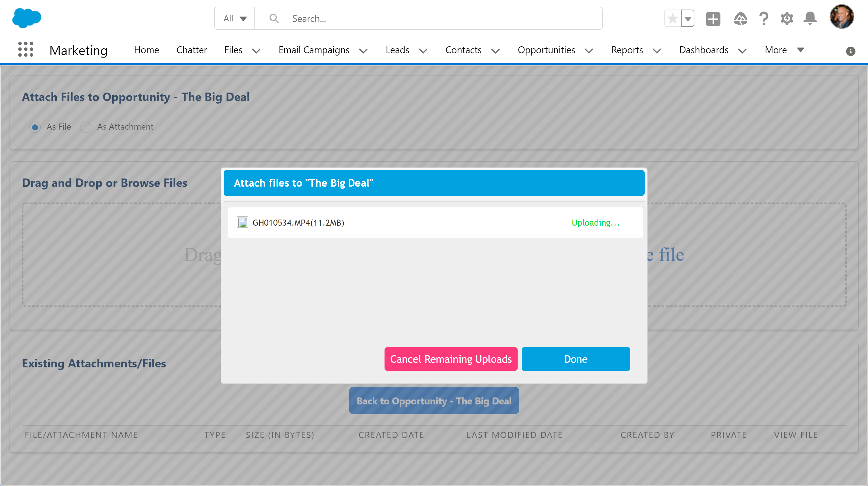Viewport: 868px width, 486px height.
Task: Expand the search scope All dropdown
Action: [234, 18]
